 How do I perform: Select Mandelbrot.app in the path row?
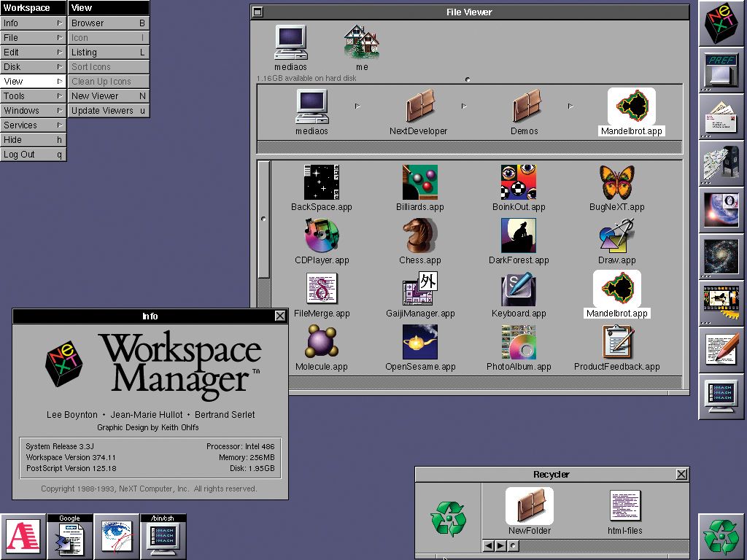coord(632,106)
